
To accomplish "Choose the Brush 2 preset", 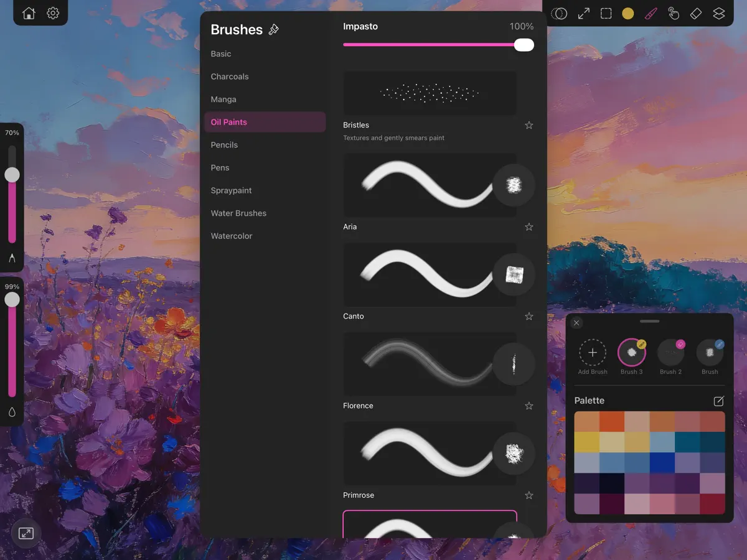I will pyautogui.click(x=671, y=353).
